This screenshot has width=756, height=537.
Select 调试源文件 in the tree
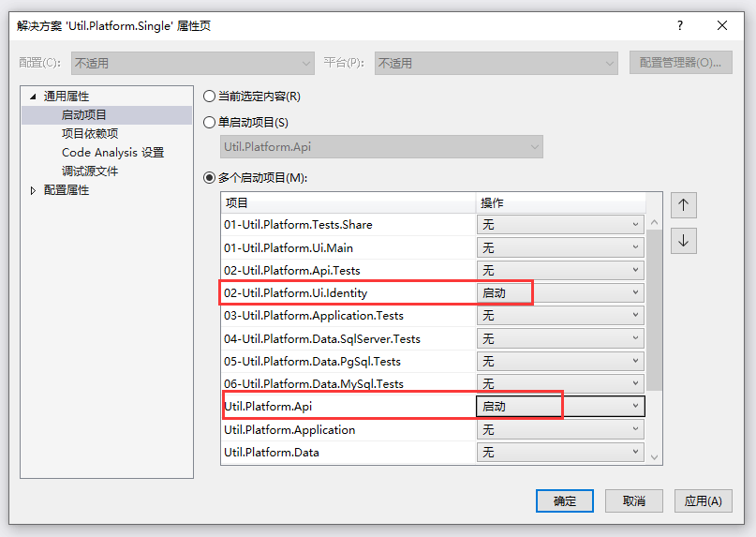pyautogui.click(x=90, y=172)
